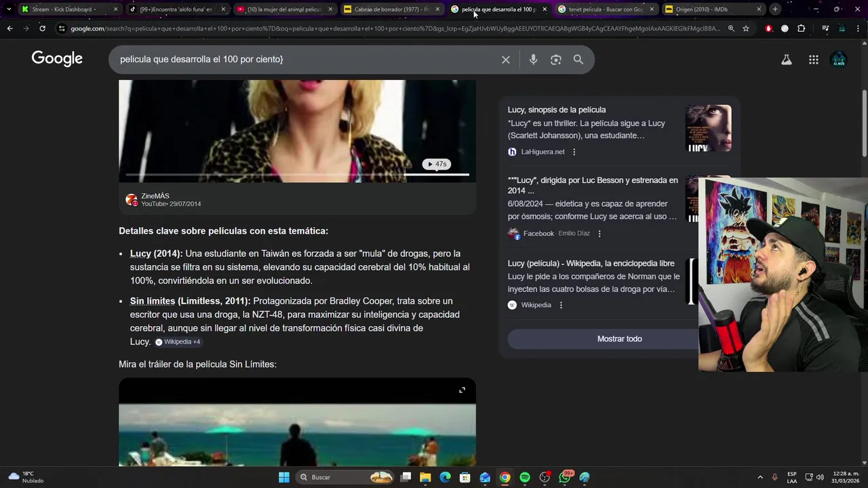The height and width of the screenshot is (488, 868).
Task: Close the Origen (2010) IMDb tab
Action: tap(759, 9)
